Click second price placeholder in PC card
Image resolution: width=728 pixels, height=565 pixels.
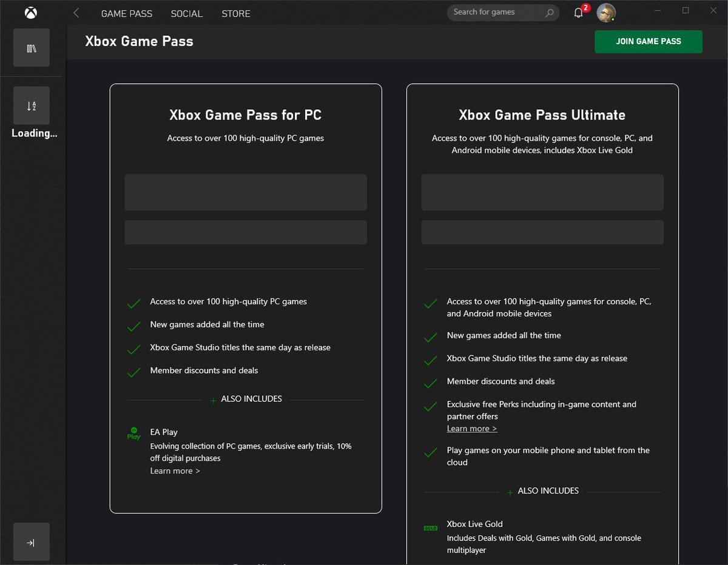click(246, 232)
